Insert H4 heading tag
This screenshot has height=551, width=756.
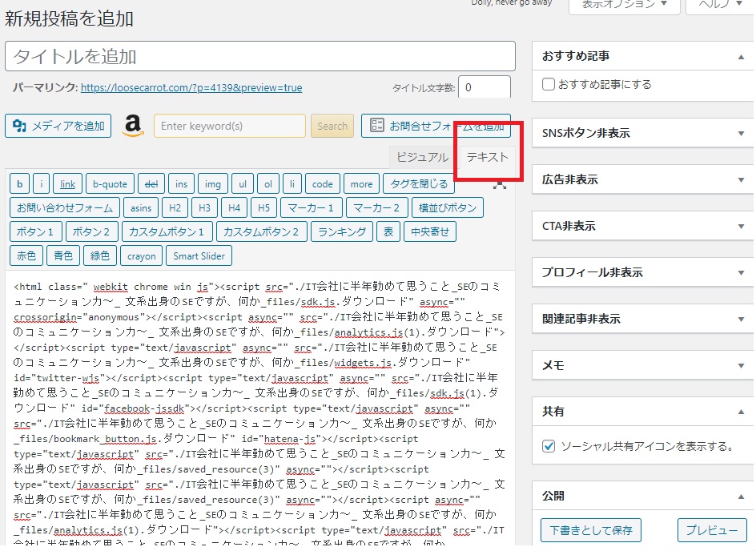coord(235,207)
